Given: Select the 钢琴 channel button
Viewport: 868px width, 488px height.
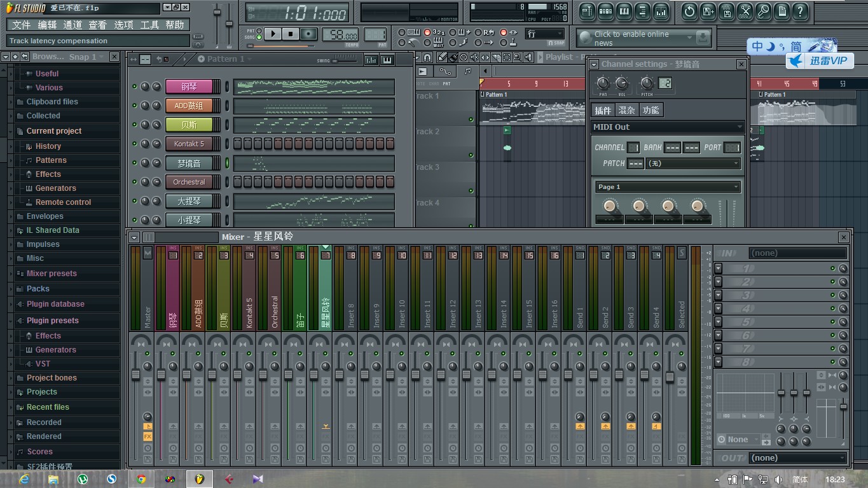Looking at the screenshot, I should (189, 87).
